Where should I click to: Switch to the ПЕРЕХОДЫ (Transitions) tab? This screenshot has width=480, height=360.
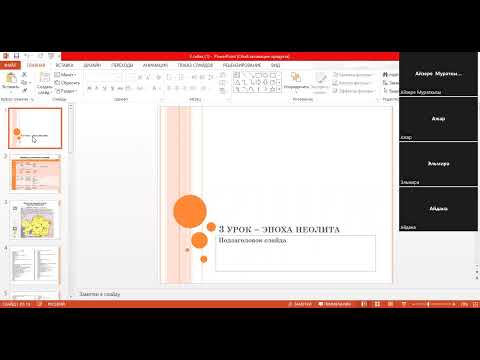(122, 65)
